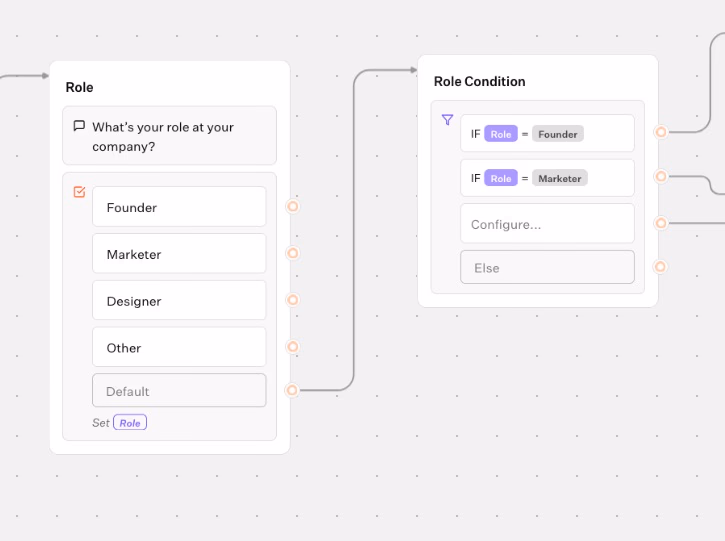Click output dot beside Configure... row

pyautogui.click(x=660, y=223)
